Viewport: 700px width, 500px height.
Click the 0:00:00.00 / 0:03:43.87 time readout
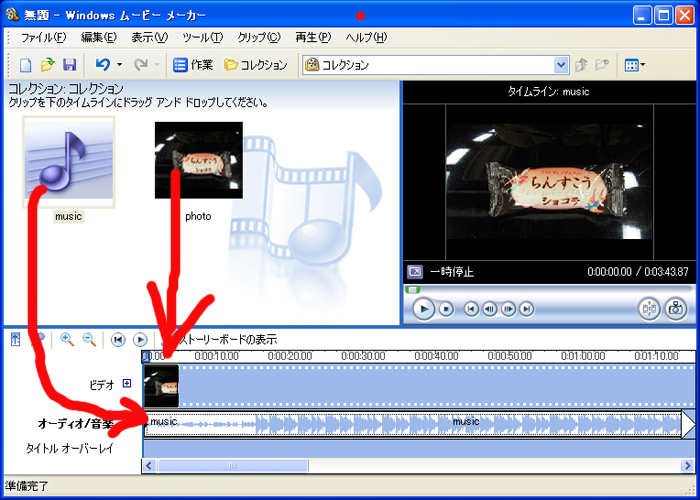[638, 272]
